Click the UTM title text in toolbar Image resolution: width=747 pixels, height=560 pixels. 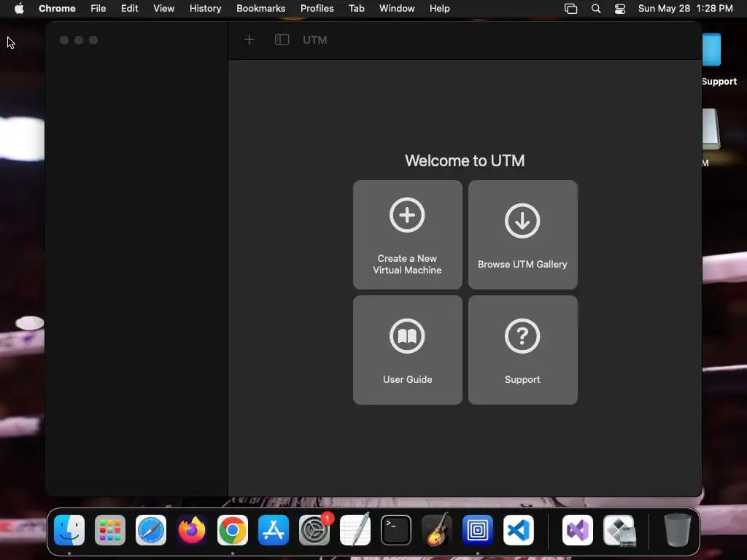[315, 40]
